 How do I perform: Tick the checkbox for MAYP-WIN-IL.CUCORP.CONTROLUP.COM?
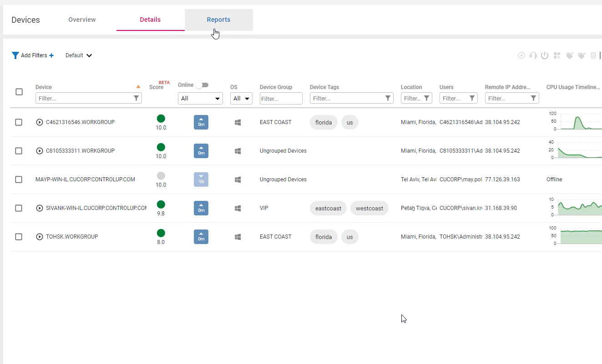point(19,180)
